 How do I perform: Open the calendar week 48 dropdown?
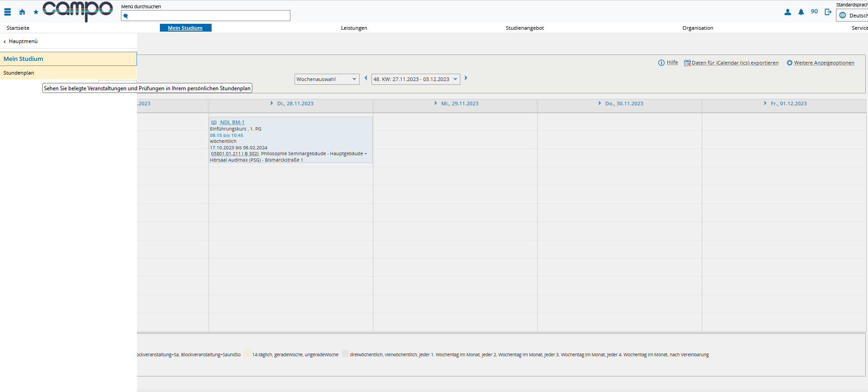[415, 79]
